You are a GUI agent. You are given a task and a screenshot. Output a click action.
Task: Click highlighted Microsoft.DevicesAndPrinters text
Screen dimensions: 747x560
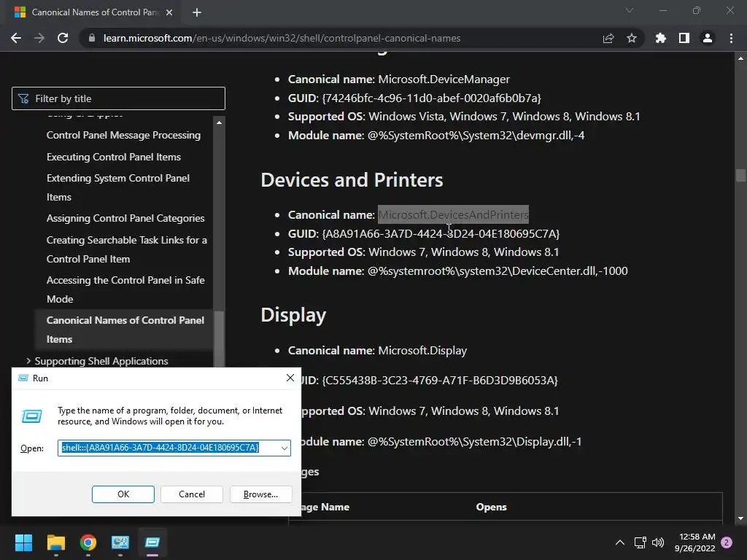tap(453, 215)
